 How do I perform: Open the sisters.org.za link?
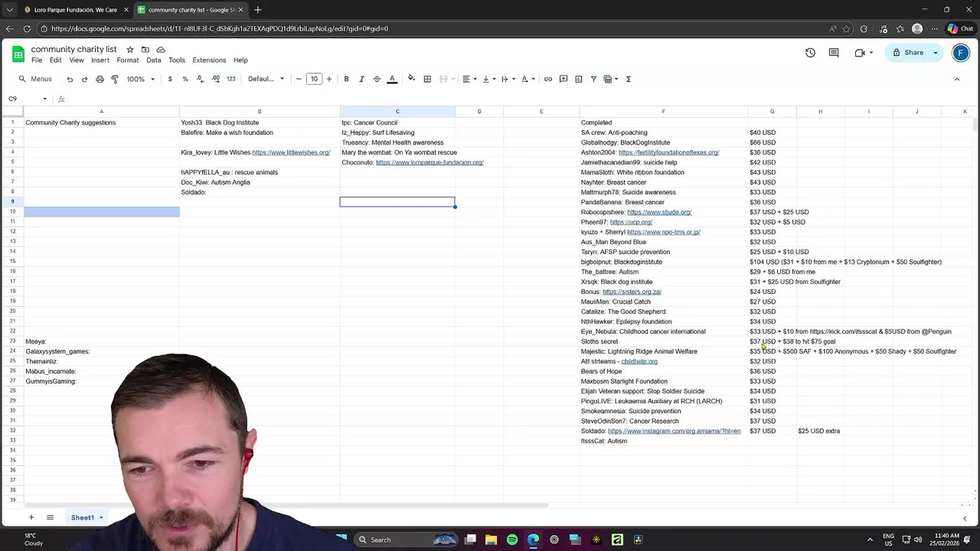(x=632, y=292)
